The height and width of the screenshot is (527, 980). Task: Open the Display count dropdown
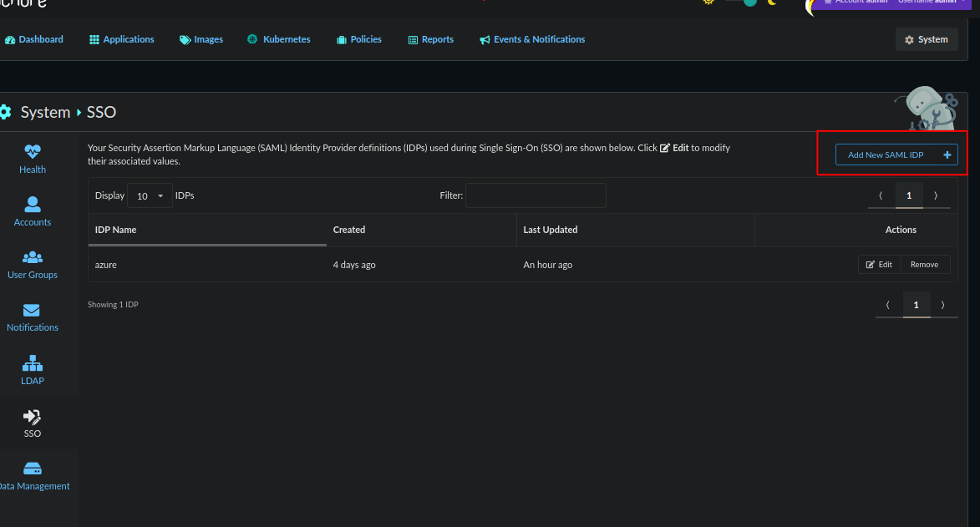[x=150, y=195]
